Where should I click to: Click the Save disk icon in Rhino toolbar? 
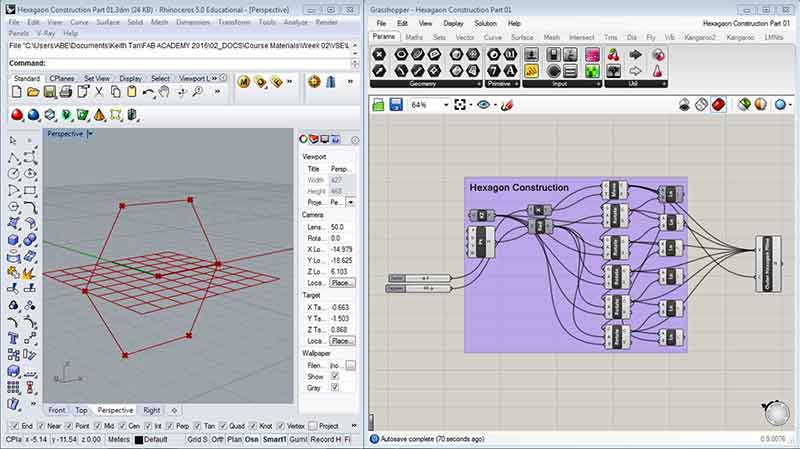point(49,92)
